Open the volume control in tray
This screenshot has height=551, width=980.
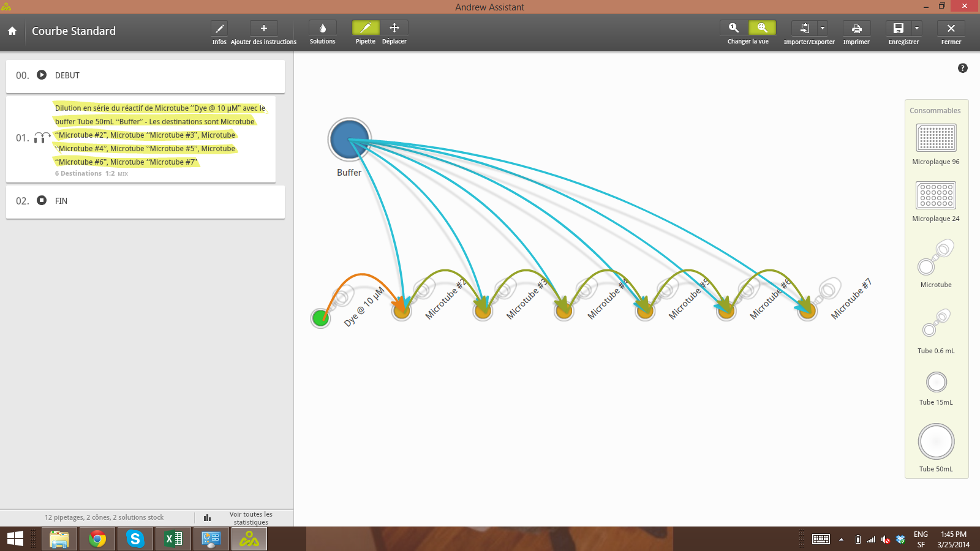pos(886,539)
